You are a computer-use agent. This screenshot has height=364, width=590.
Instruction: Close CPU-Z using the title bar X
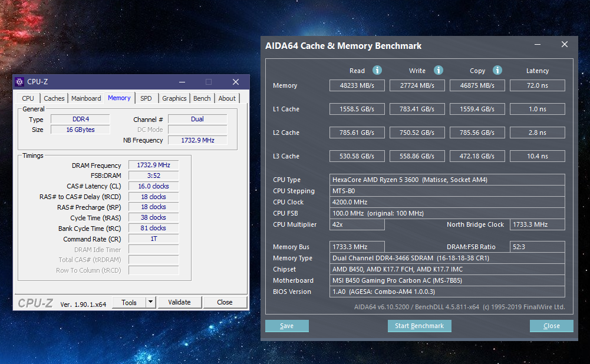[236, 82]
